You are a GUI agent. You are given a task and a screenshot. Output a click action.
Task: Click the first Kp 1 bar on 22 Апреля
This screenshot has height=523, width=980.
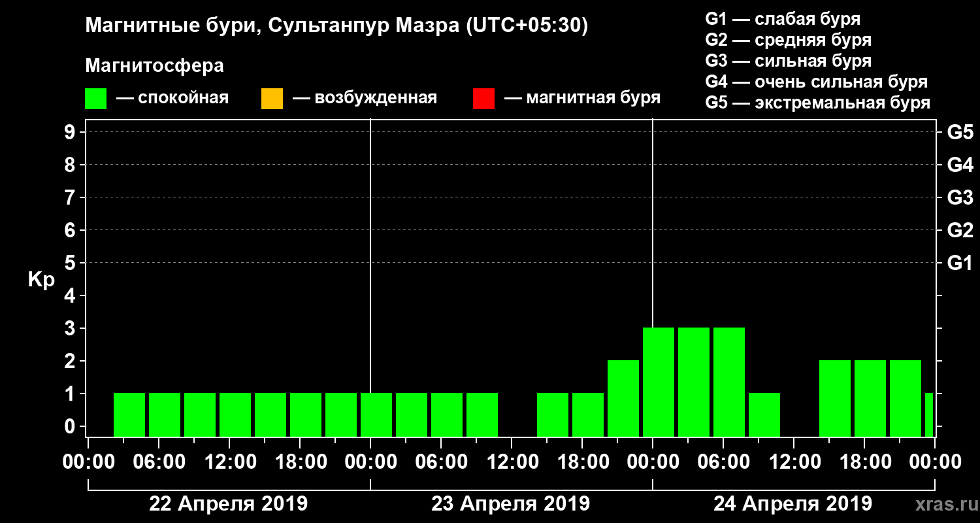point(129,414)
